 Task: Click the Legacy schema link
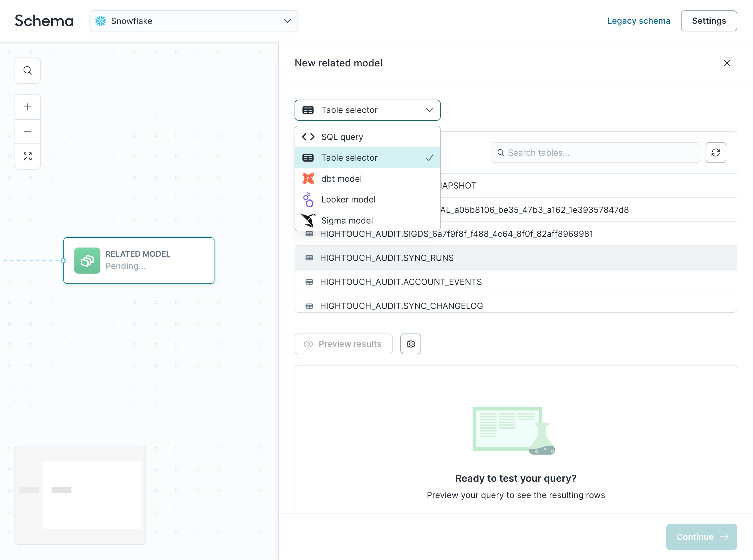[638, 20]
